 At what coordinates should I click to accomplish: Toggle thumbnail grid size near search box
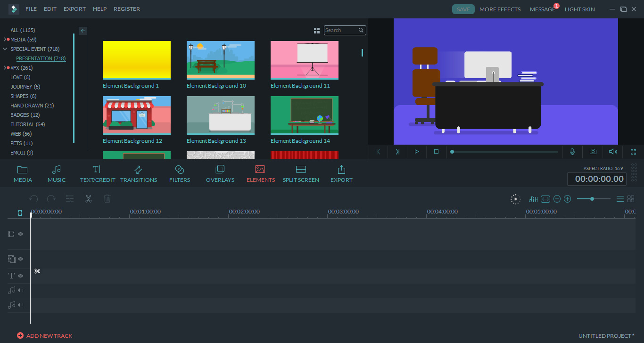(x=317, y=31)
